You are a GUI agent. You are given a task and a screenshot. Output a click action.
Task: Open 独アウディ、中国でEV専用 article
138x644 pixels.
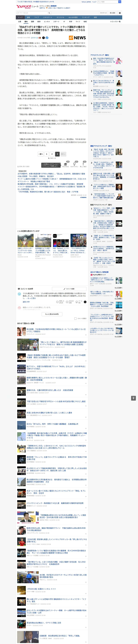tap(56, 368)
